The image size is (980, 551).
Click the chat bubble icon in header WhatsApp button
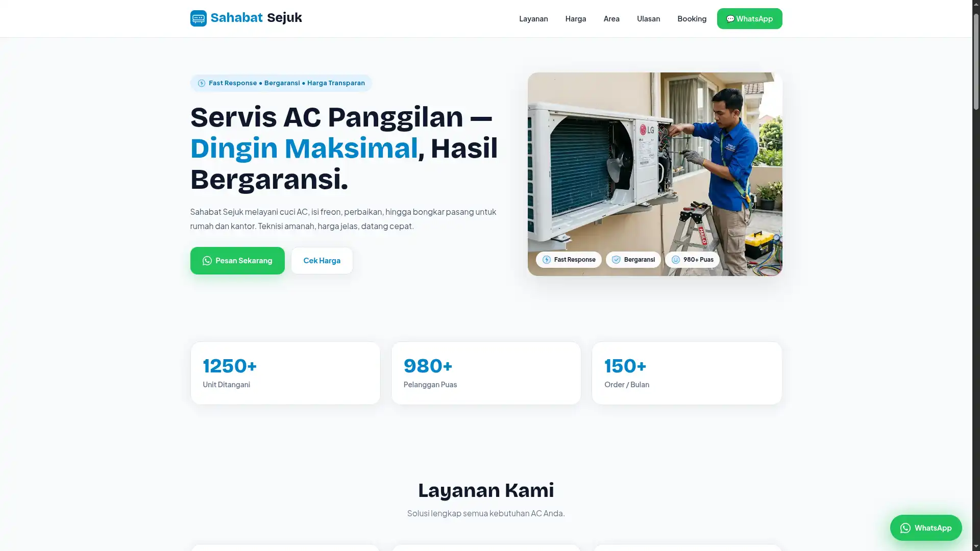(x=730, y=19)
